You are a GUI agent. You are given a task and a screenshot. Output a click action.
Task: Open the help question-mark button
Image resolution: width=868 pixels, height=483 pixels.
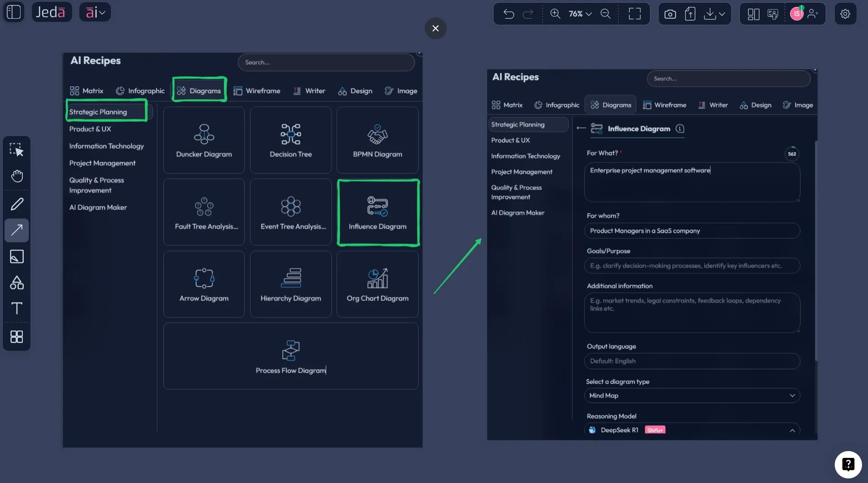pyautogui.click(x=847, y=464)
